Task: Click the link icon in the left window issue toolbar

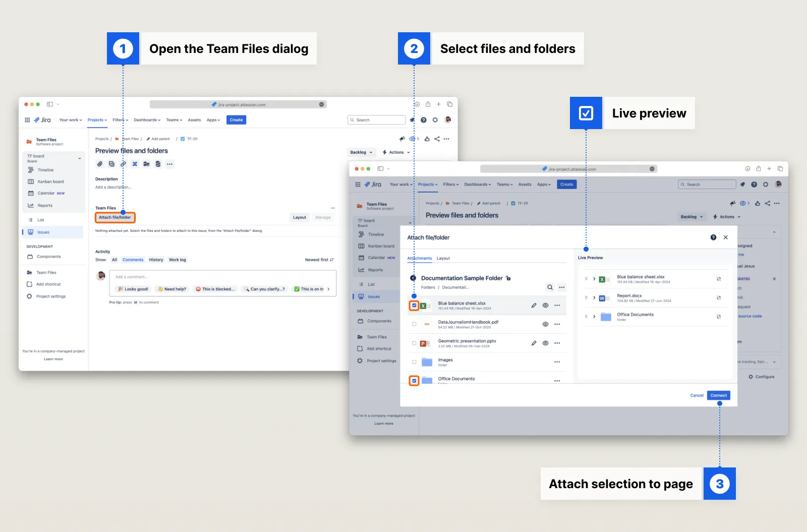Action: (123, 164)
